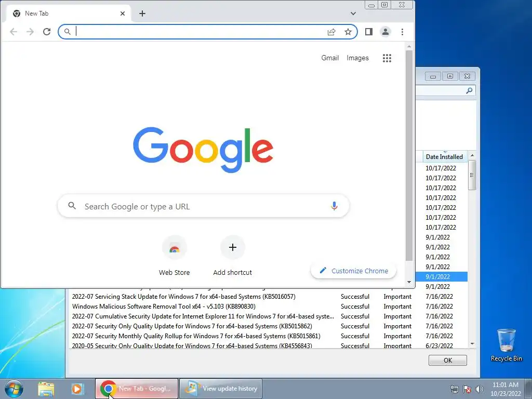Click the Customize Chrome button

[353, 271]
